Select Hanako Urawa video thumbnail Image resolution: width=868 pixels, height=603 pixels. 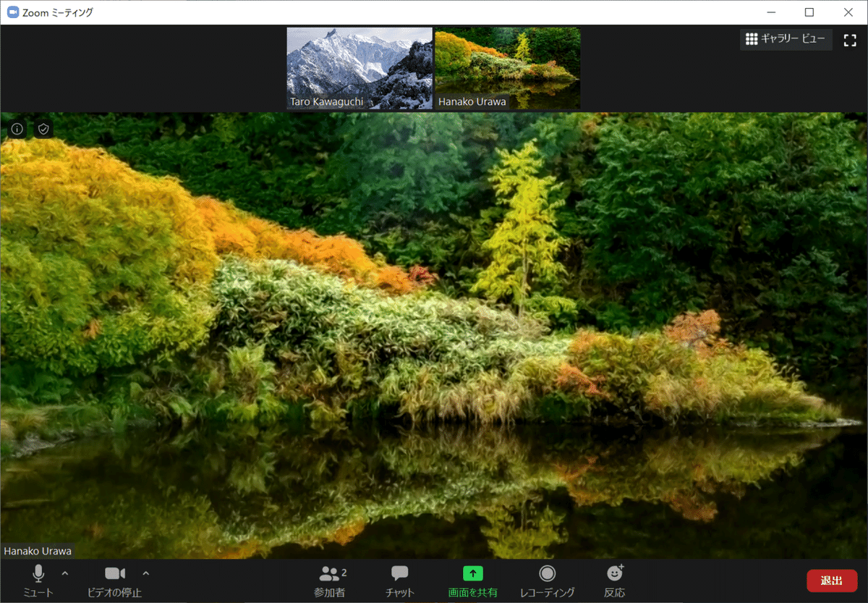coord(507,68)
